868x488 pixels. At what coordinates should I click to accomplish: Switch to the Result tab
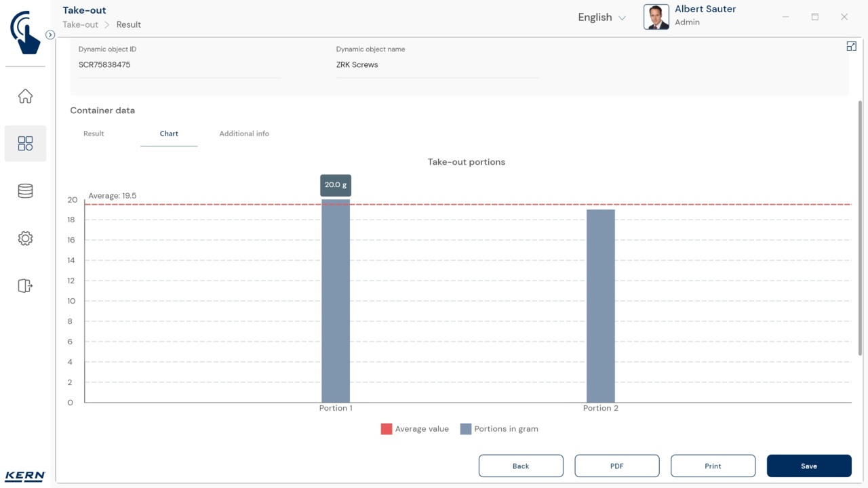[94, 134]
